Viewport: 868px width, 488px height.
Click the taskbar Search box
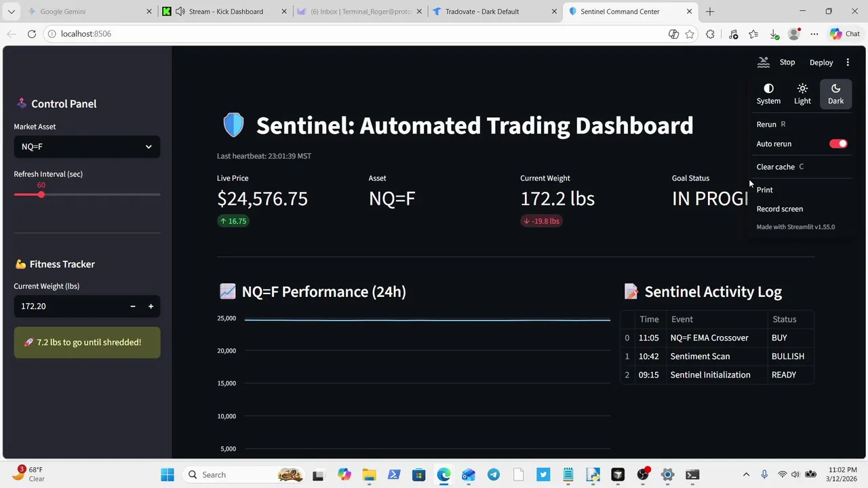pyautogui.click(x=244, y=474)
